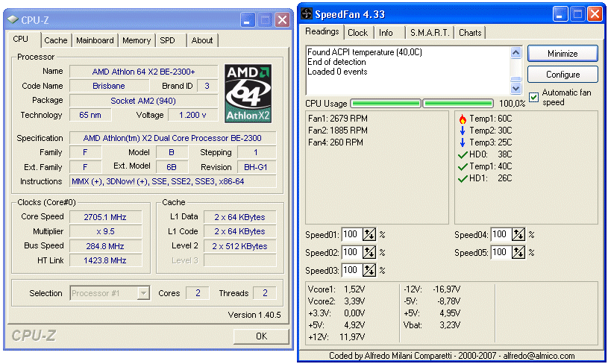Open the S.M.A.R.T. tab in SpeedFan
This screenshot has height=364, width=608.
430,33
